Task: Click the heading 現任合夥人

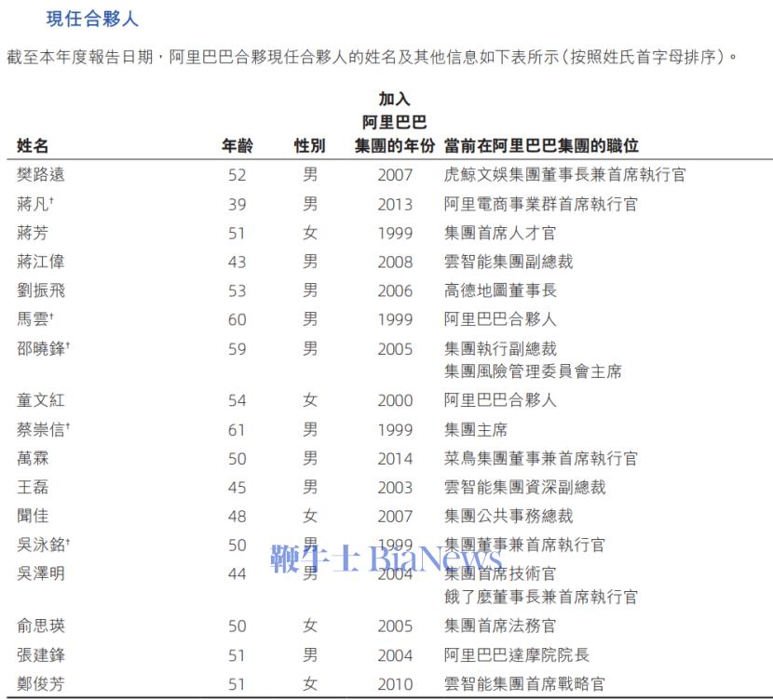Action: pyautogui.click(x=92, y=19)
